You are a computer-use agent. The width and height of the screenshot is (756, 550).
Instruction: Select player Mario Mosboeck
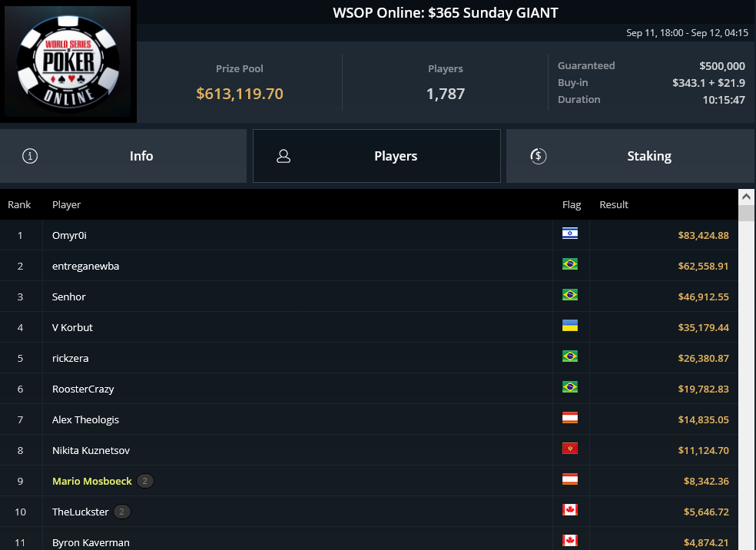(x=91, y=481)
